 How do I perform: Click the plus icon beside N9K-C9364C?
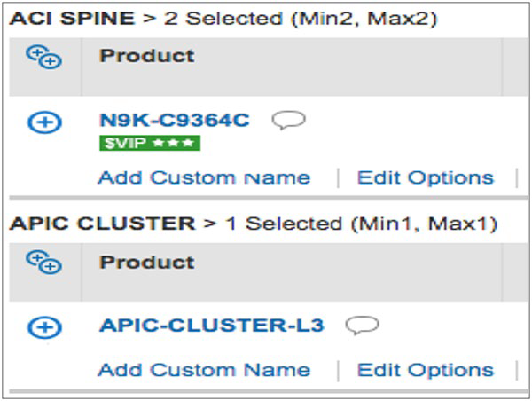point(44,123)
